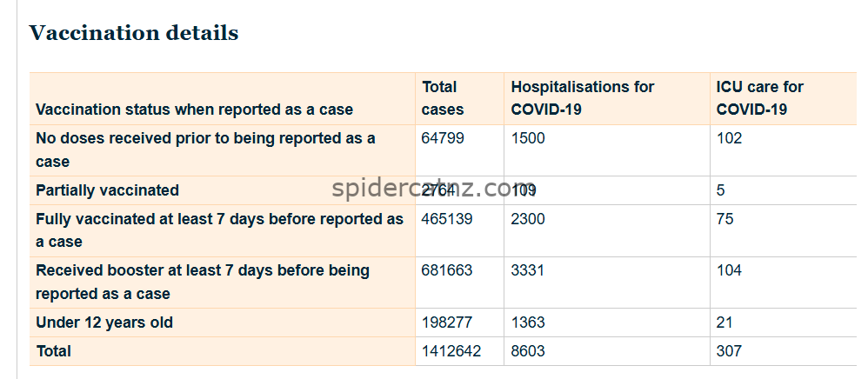The width and height of the screenshot is (868, 379).
Task: Click the 465139 total cases value
Action: [x=447, y=219]
